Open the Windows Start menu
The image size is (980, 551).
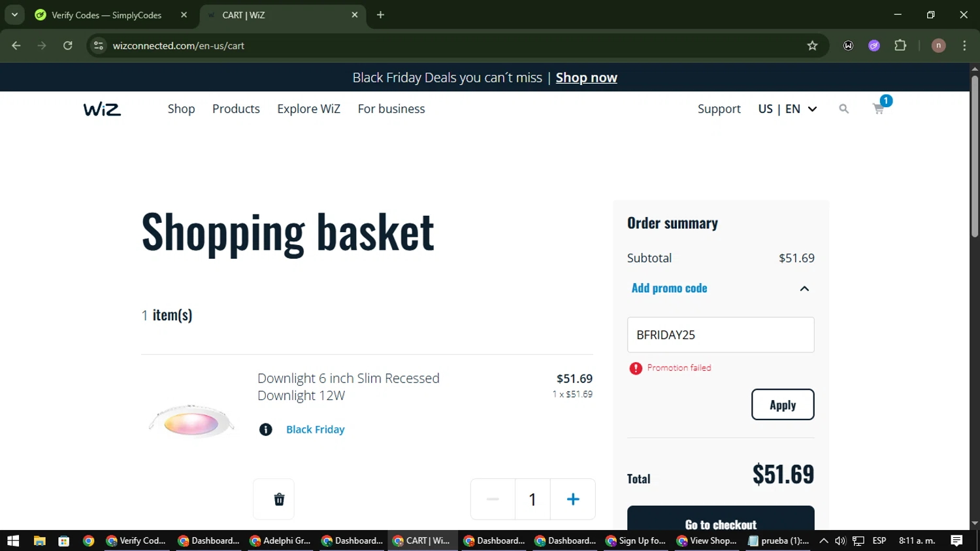pos(13,541)
